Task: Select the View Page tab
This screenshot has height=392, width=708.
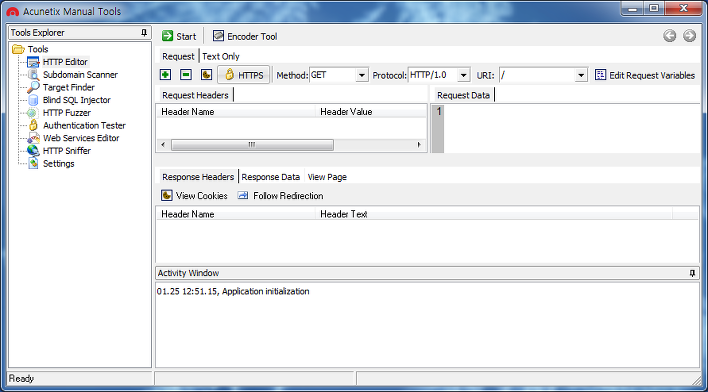Action: 327,177
